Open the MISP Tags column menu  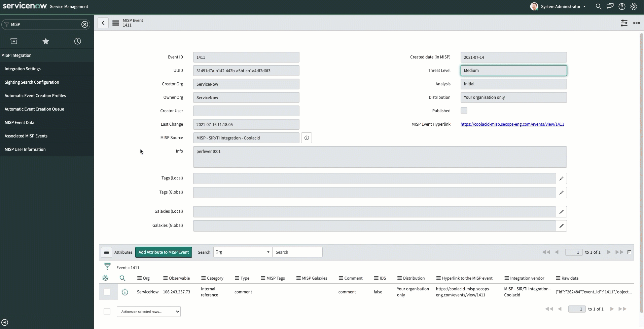(x=263, y=278)
